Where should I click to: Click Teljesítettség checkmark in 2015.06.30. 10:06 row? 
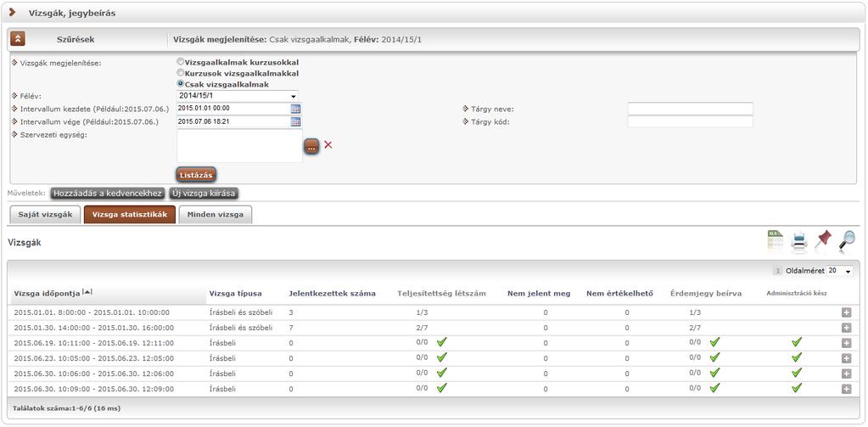point(441,373)
